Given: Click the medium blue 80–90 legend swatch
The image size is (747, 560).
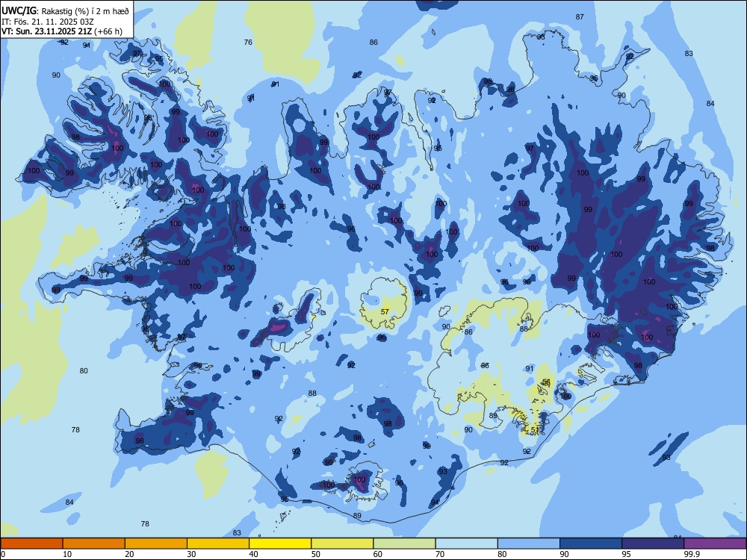Looking at the screenshot, I should (x=529, y=544).
